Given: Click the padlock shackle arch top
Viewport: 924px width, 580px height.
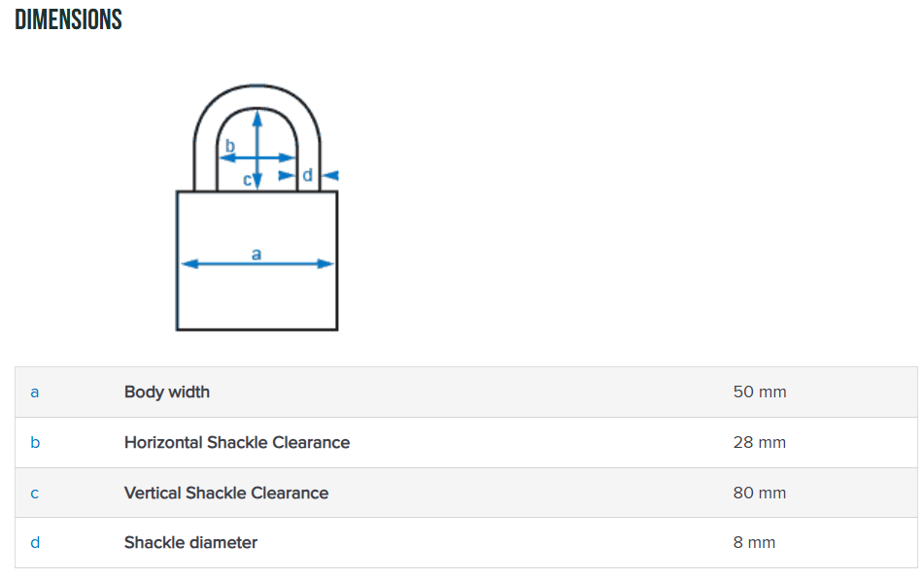Looking at the screenshot, I should click(x=257, y=90).
